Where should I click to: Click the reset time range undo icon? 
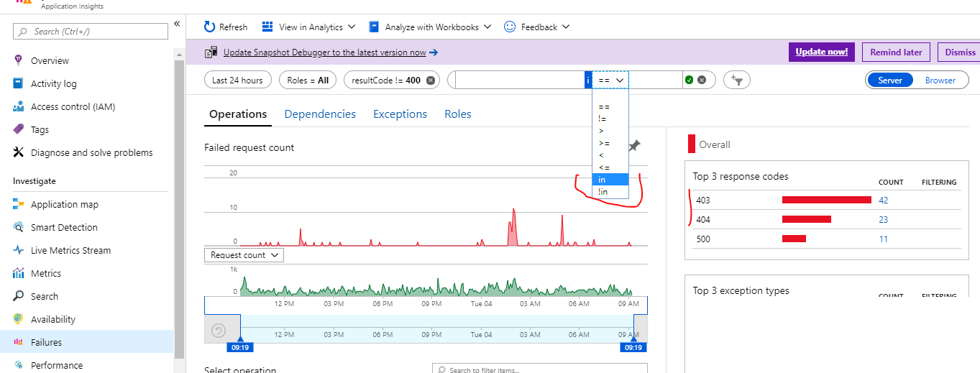(219, 331)
